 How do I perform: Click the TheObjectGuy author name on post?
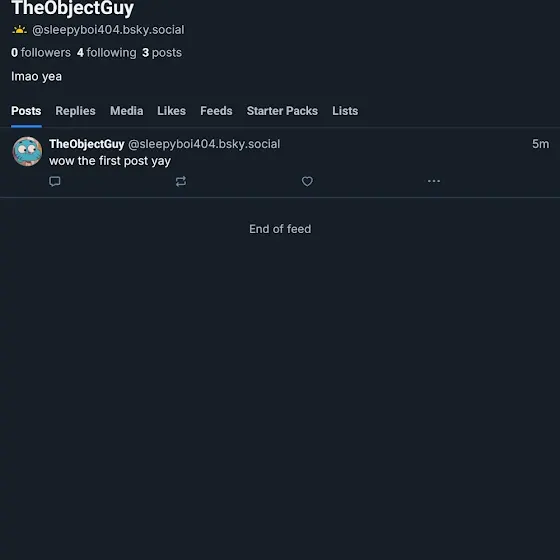(87, 144)
